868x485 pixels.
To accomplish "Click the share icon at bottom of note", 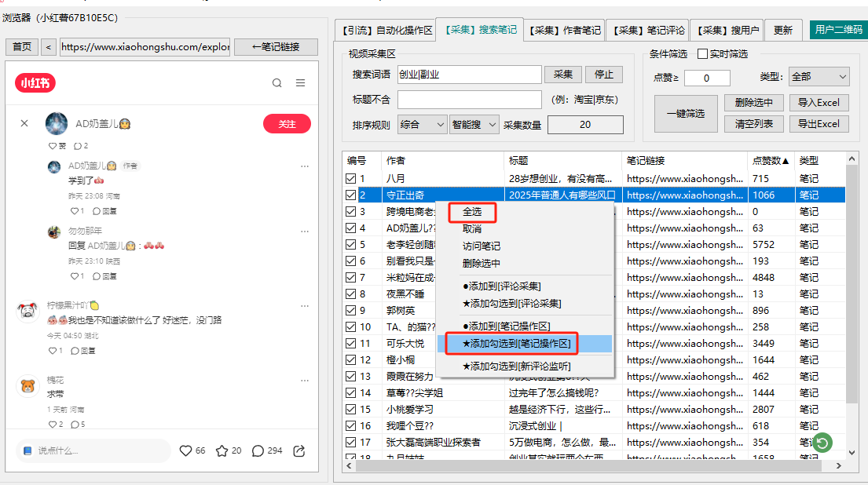I will click(x=298, y=450).
